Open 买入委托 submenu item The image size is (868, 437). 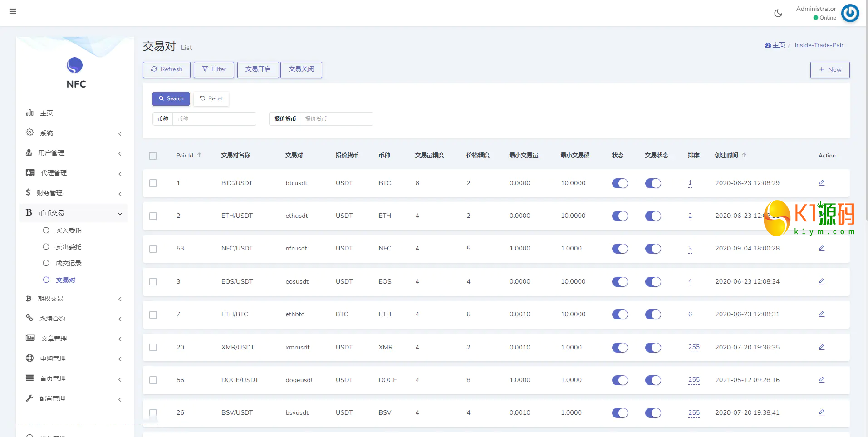pyautogui.click(x=69, y=231)
